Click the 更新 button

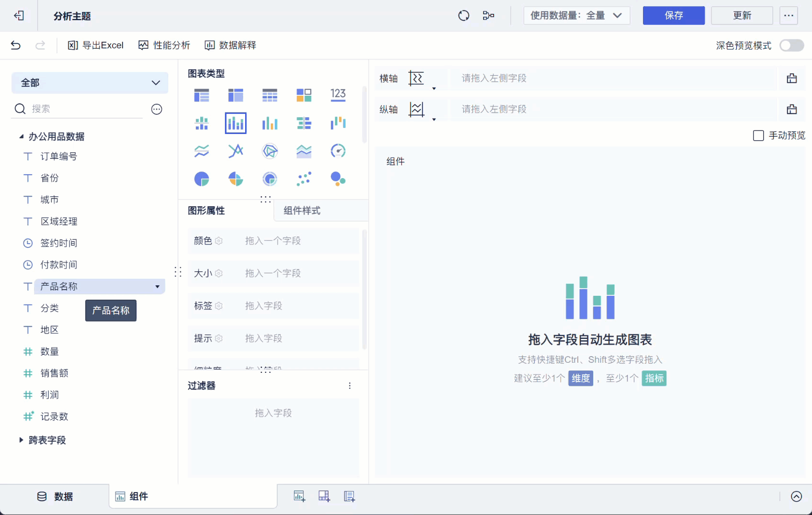pos(742,16)
